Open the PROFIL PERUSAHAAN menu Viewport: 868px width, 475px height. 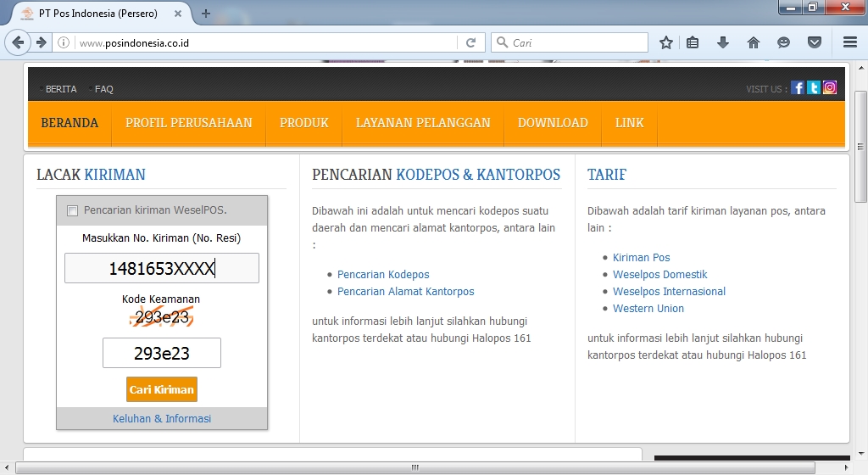tap(189, 123)
